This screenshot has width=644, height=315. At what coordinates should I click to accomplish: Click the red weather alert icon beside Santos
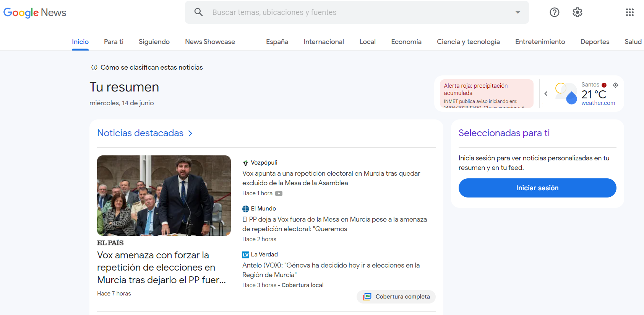[x=604, y=85]
